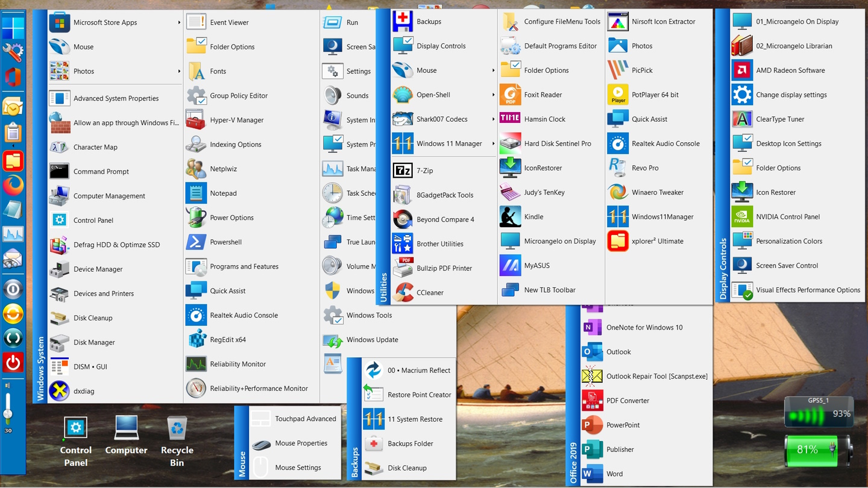Mute volume using the dock speaker icon
The width and height of the screenshot is (868, 488).
click(8, 386)
